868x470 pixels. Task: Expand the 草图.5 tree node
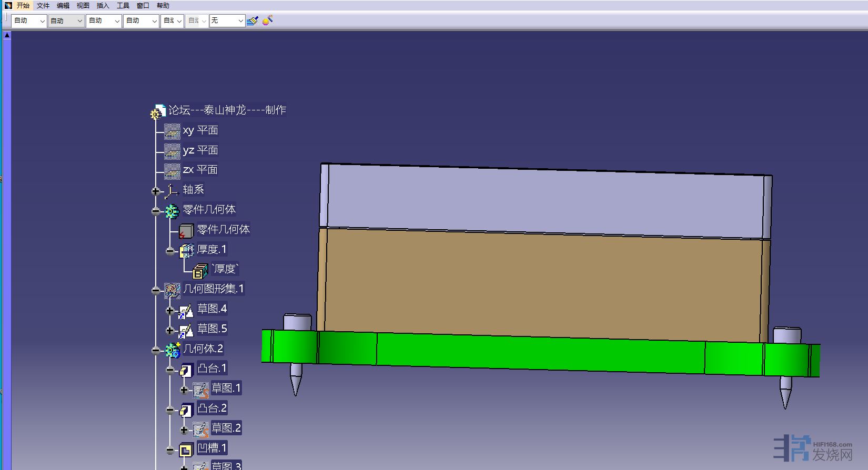tap(170, 331)
